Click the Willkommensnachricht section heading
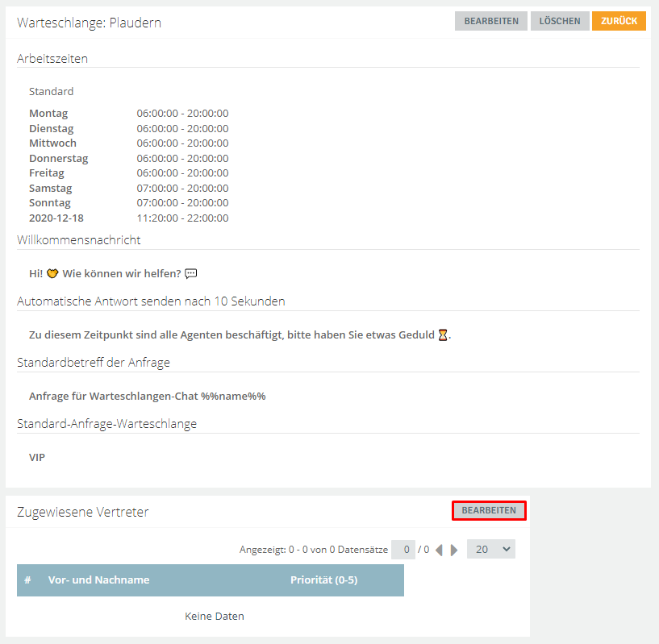 click(78, 240)
